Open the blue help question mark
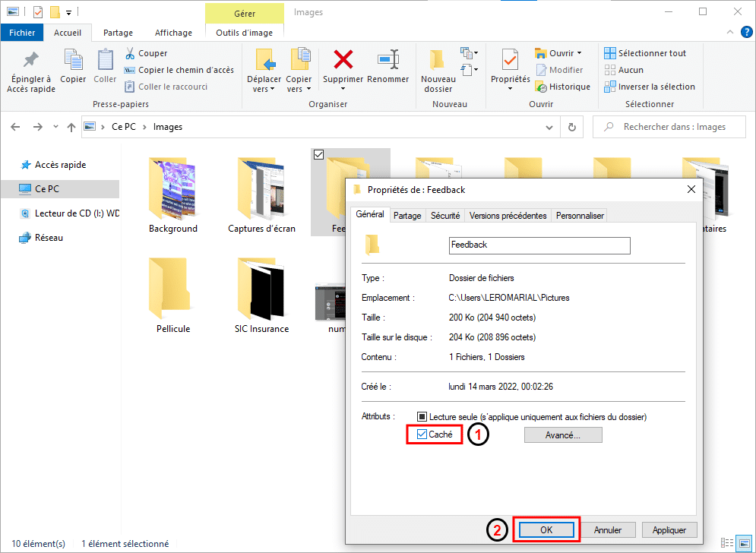The height and width of the screenshot is (553, 756). tap(746, 33)
